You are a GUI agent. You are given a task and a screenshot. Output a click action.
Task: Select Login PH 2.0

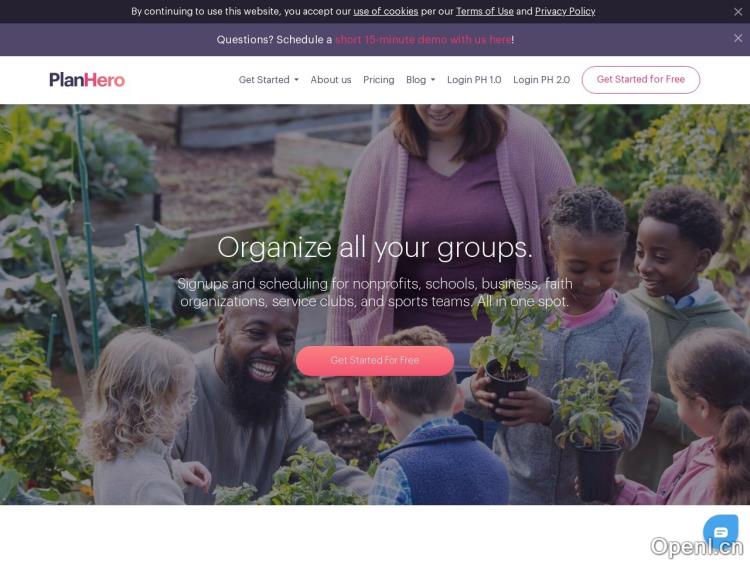[541, 80]
